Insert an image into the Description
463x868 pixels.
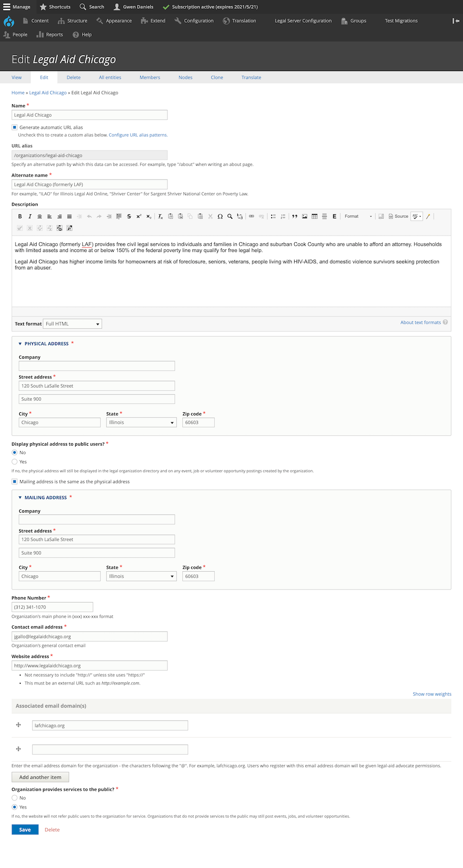click(x=305, y=216)
